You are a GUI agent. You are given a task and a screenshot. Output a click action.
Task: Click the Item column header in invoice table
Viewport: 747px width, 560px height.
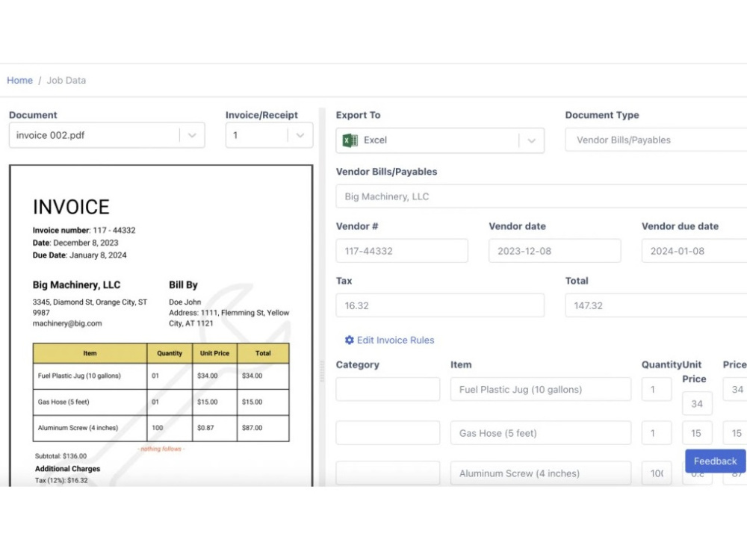point(90,353)
